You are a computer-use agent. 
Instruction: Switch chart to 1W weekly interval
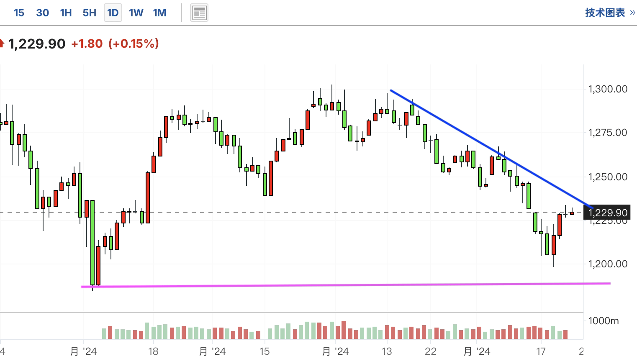pyautogui.click(x=136, y=13)
